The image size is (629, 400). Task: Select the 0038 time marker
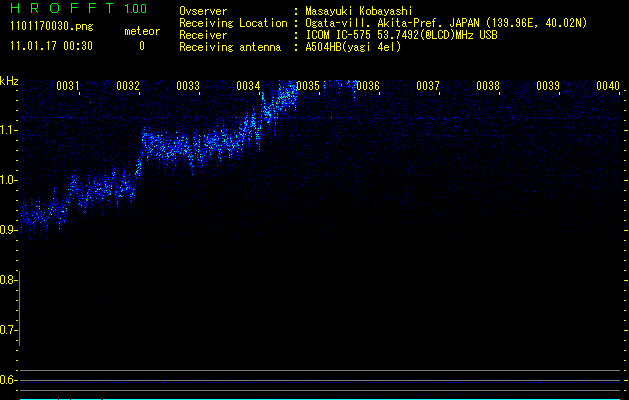[488, 87]
